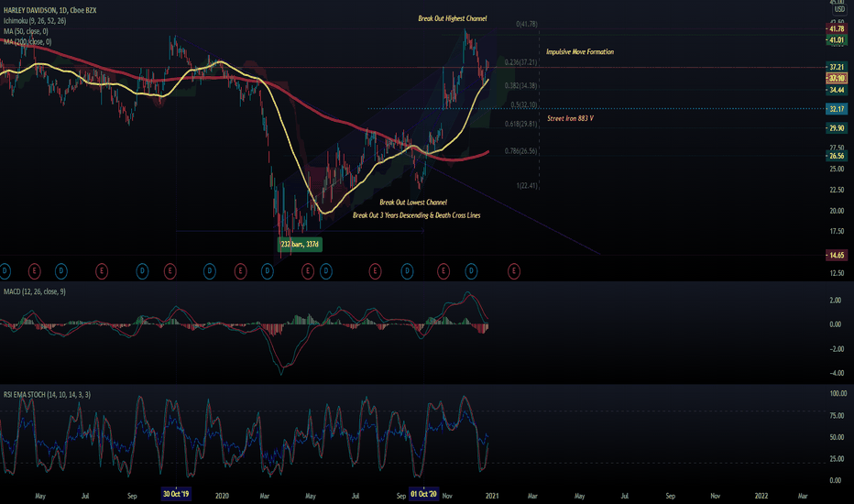Click the green 41.01 price axis tag
Viewport: 854px width, 504px height.
pos(837,39)
